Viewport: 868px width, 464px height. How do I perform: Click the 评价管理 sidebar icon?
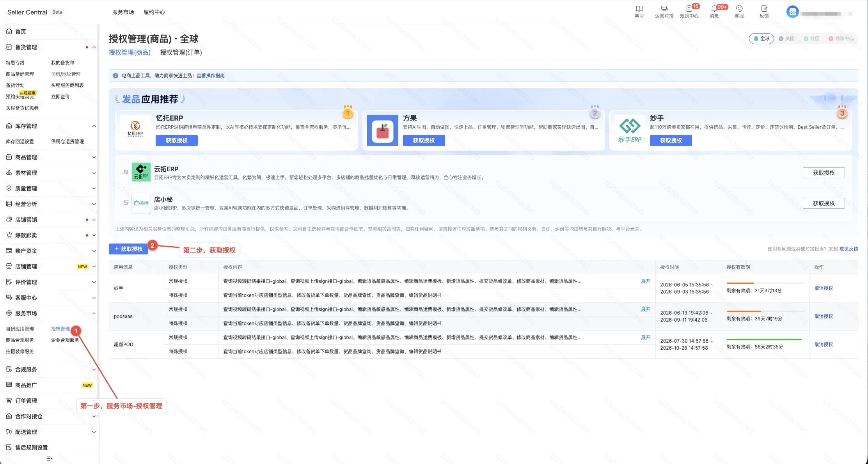9,282
